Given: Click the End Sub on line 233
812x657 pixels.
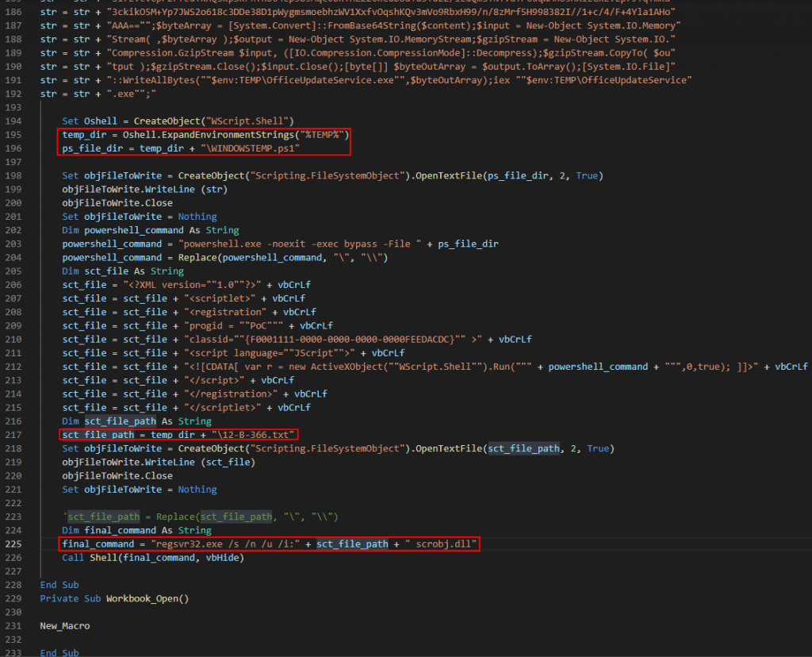Looking at the screenshot, I should point(59,653).
